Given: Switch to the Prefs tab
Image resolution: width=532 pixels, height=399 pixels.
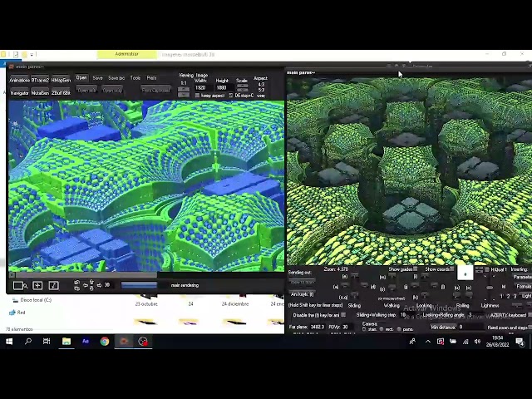Looking at the screenshot, I should click(151, 78).
